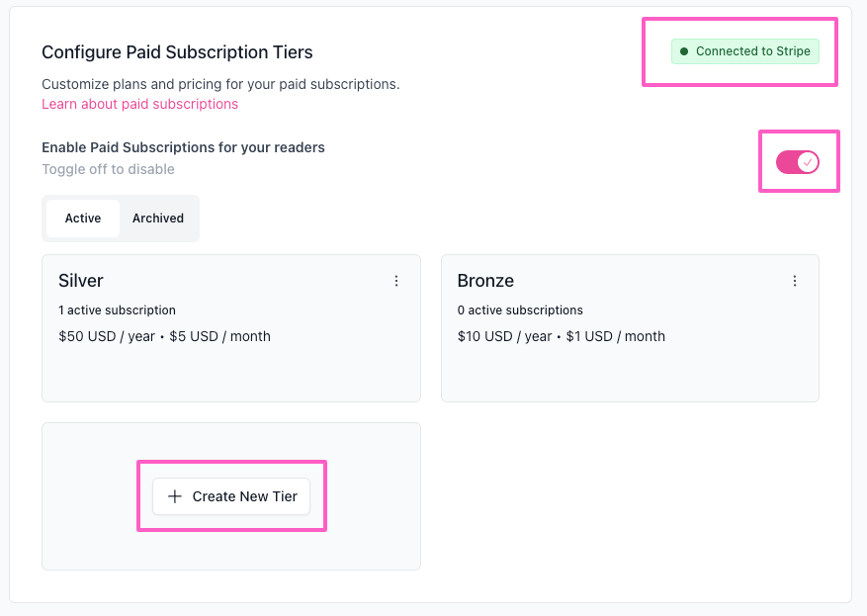Open the Bronze tier three-dot menu
867x616 pixels.
(795, 281)
